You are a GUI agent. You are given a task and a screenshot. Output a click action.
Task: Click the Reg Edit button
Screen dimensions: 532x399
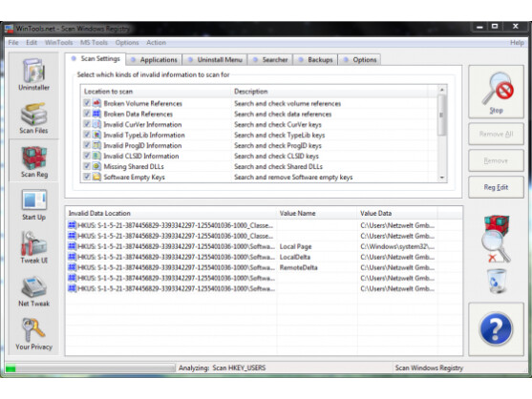pyautogui.click(x=496, y=187)
